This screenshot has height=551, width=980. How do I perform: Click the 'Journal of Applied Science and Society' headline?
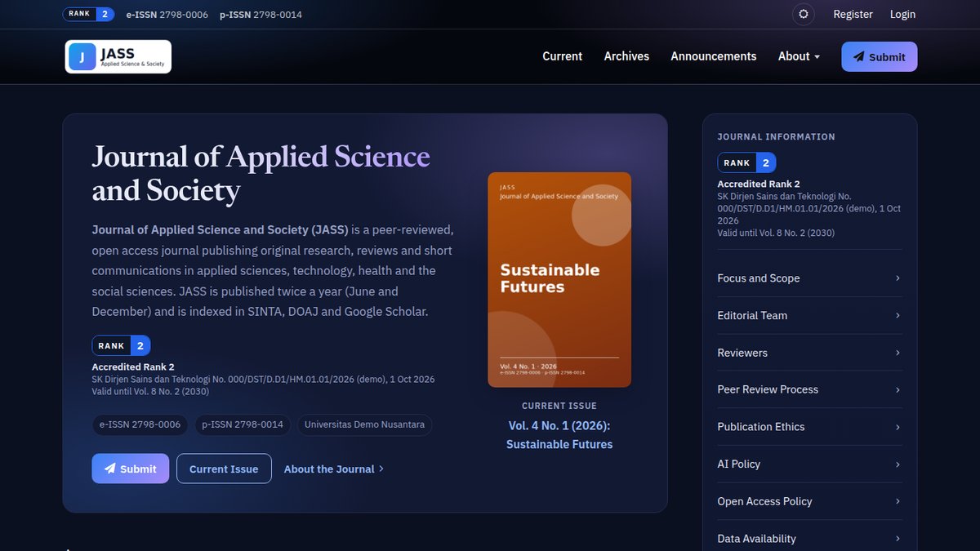[261, 173]
